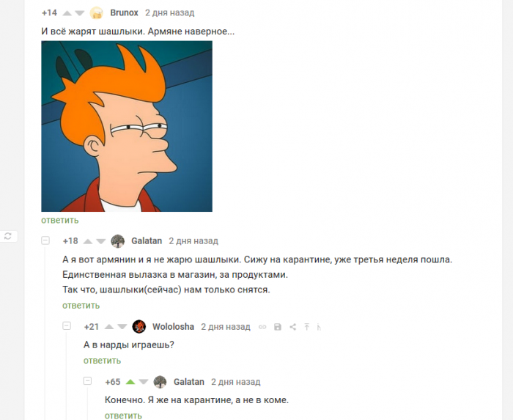Downvote Brunox's top comment
Image resolution: width=513 pixels, height=420 pixels.
(x=79, y=13)
